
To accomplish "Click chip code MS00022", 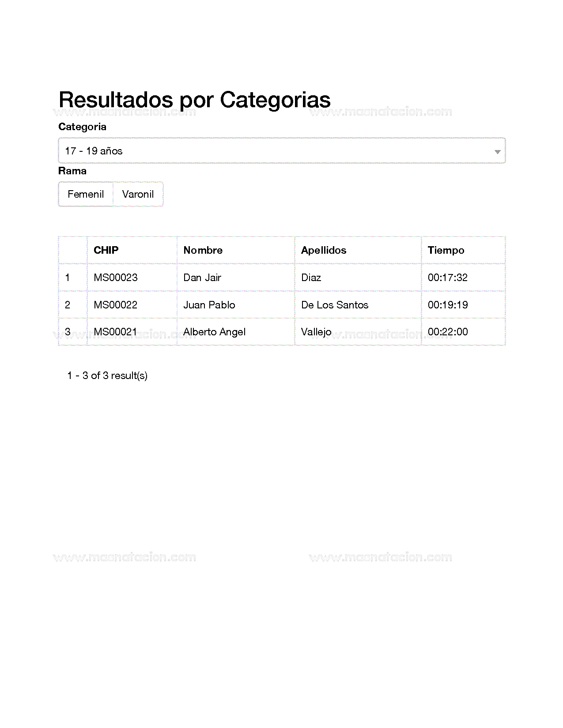I will pyautogui.click(x=116, y=305).
